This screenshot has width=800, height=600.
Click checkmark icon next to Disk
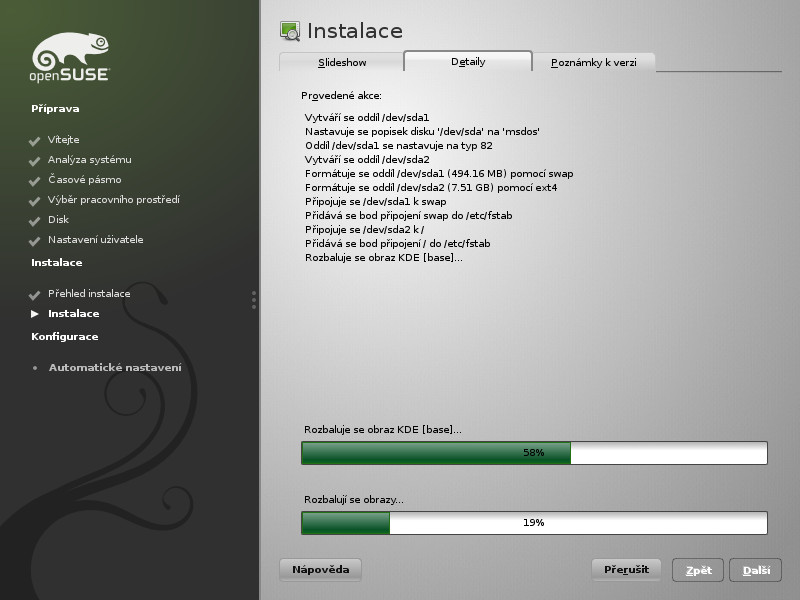click(35, 221)
